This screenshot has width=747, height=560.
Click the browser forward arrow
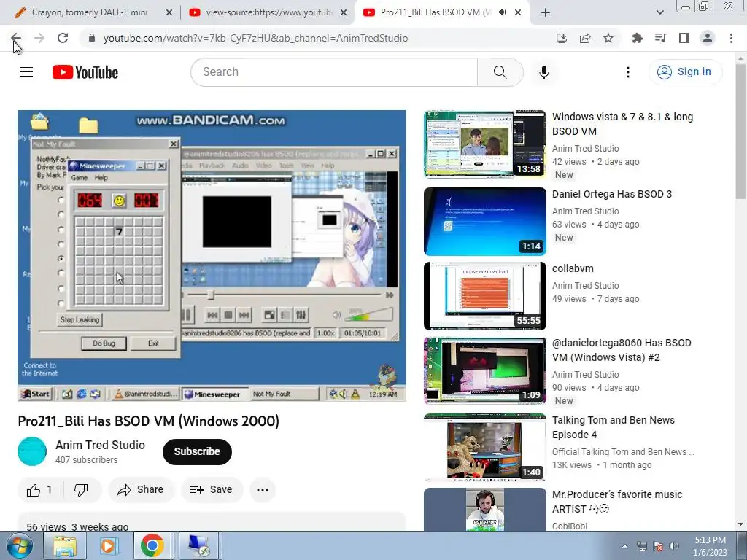pos(39,38)
